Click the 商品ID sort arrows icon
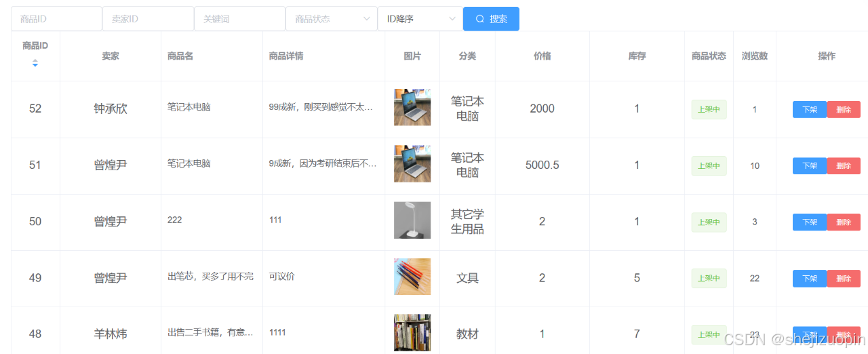The image size is (868, 354). click(35, 62)
